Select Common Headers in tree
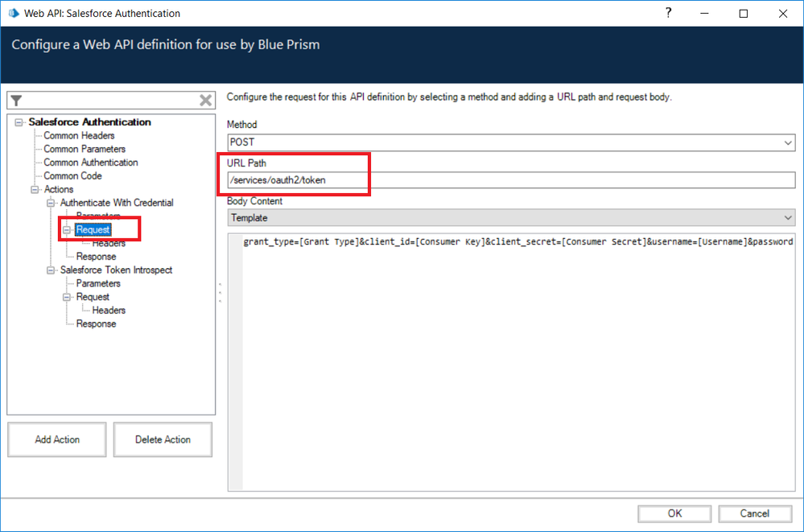804x532 pixels. click(x=79, y=135)
